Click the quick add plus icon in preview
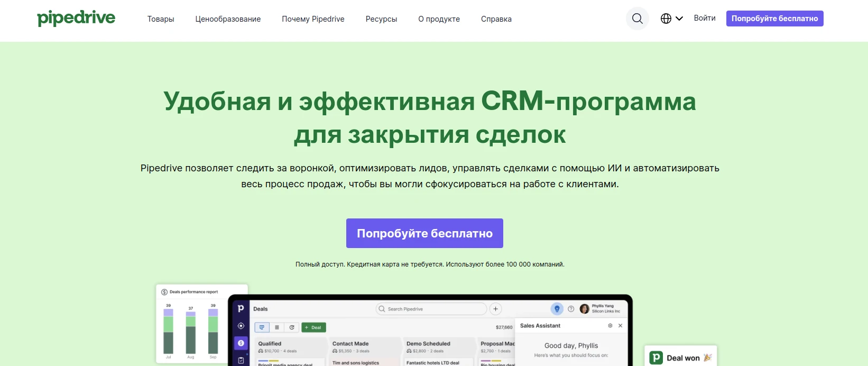The image size is (868, 366). point(495,309)
